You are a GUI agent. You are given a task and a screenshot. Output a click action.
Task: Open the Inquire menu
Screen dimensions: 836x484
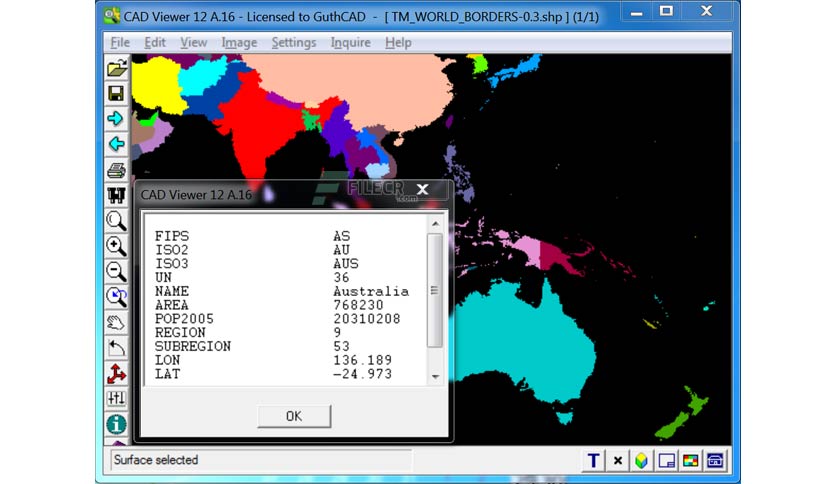click(x=350, y=43)
